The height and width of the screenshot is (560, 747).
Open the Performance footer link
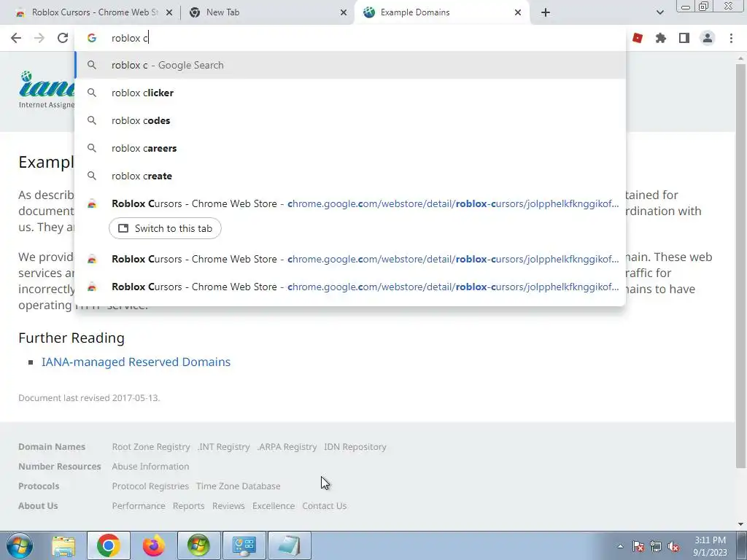tap(139, 506)
